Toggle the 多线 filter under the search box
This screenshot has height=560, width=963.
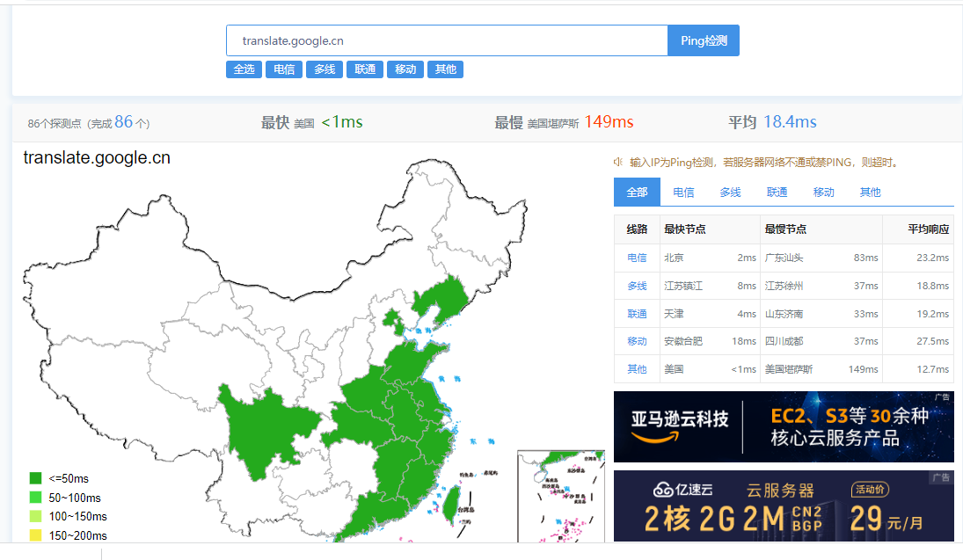coord(325,69)
